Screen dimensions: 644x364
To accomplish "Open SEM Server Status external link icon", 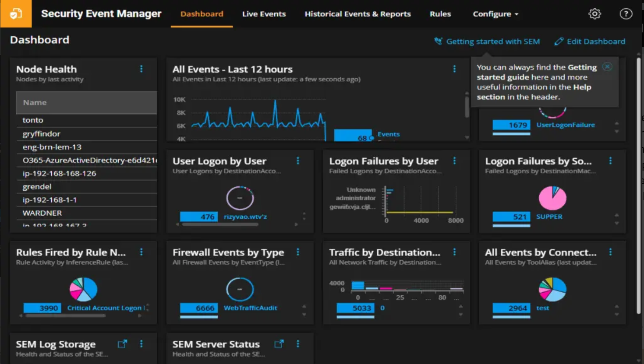I will click(x=279, y=344).
